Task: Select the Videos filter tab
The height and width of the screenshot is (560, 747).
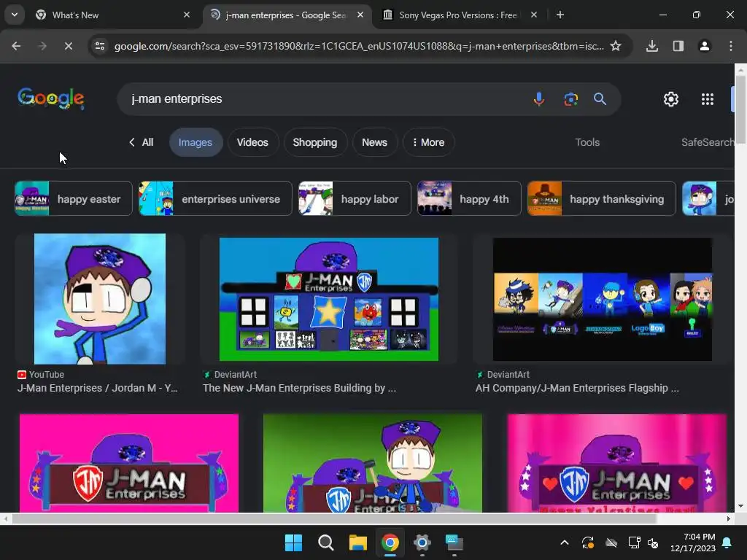Action: 252,142
